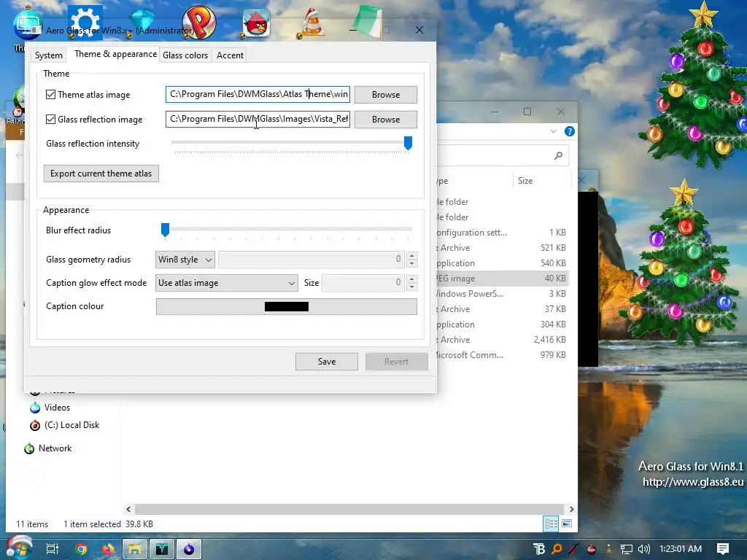Click the Explorer search magnifier icon

coord(558,155)
